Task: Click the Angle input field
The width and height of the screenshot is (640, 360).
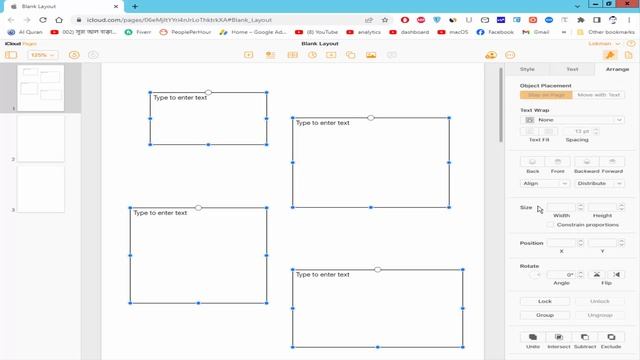Action: pos(562,275)
